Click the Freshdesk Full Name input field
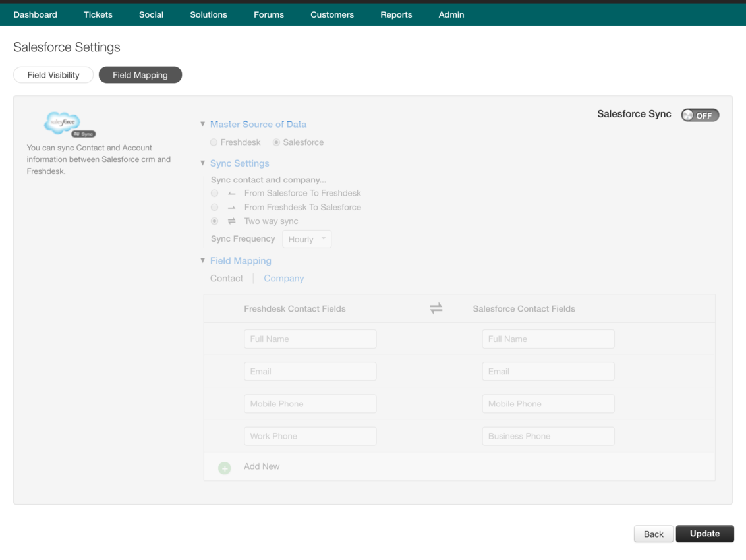The height and width of the screenshot is (560, 746). [x=310, y=338]
